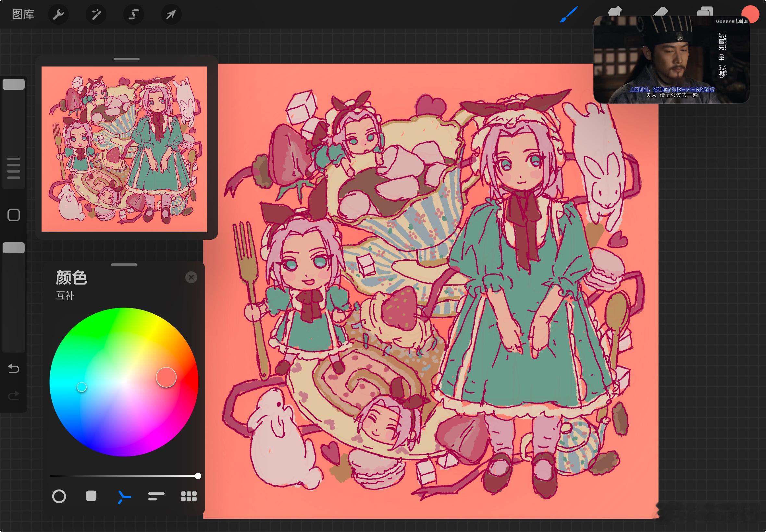
Task: Tap the color panel top drag handle
Action: click(x=124, y=265)
